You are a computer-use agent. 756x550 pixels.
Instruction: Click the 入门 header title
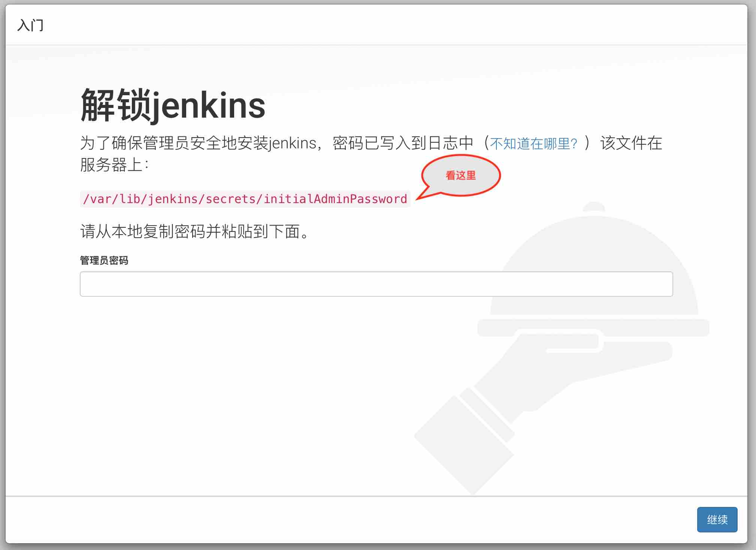point(30,25)
